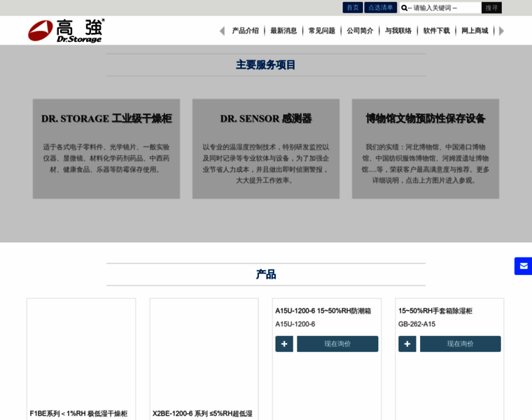Screen dimensions: 532x420
Task: Open F1BE系列 极低湿干燥柜 product title
Action: tap(78, 414)
